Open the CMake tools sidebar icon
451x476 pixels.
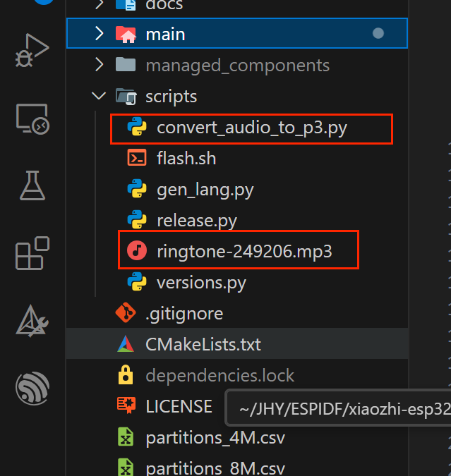pyautogui.click(x=32, y=321)
